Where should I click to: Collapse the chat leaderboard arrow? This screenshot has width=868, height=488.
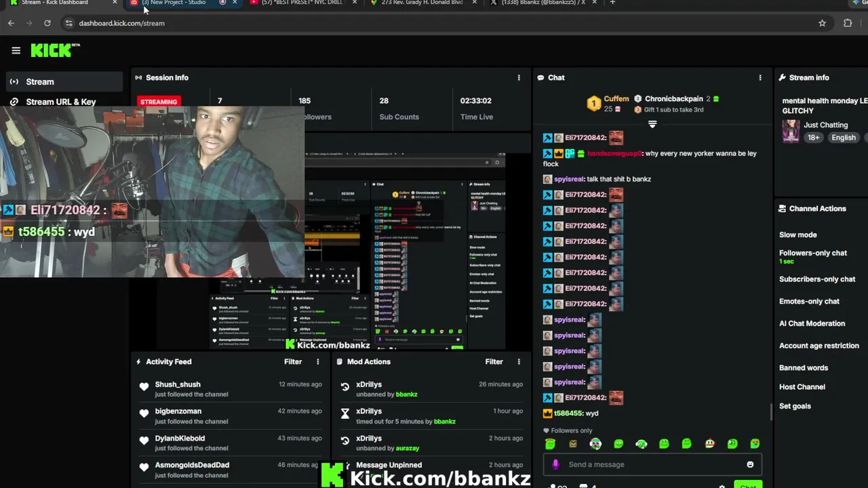652,124
